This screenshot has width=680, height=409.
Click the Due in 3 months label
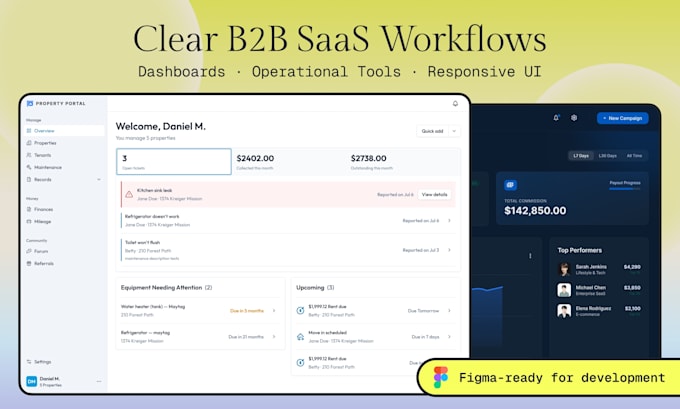247,311
